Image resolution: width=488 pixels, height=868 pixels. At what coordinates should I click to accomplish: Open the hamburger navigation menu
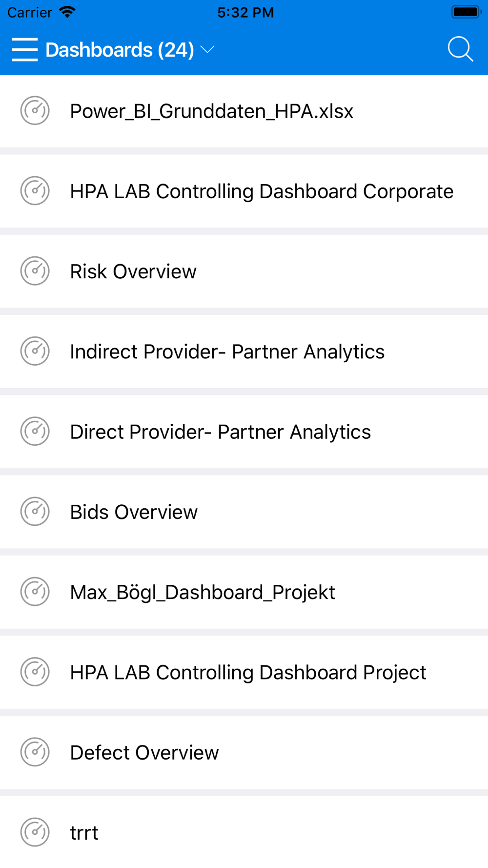(x=24, y=49)
